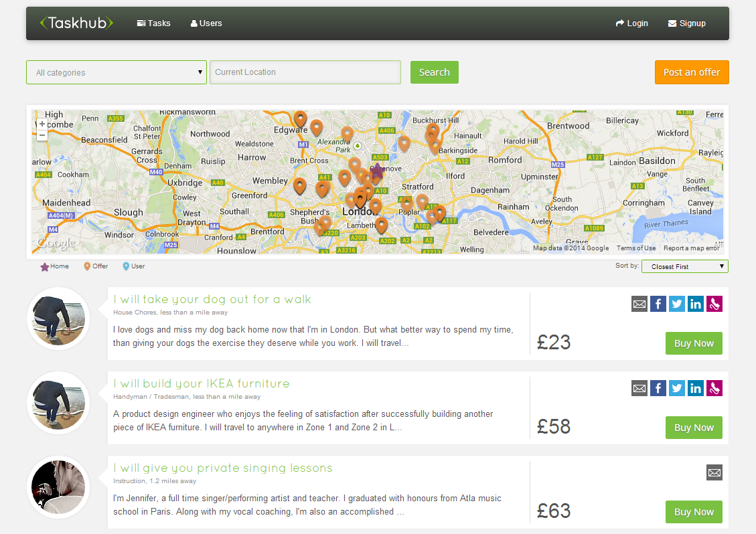
Task: Open the Users menu in the navbar
Action: 206,23
